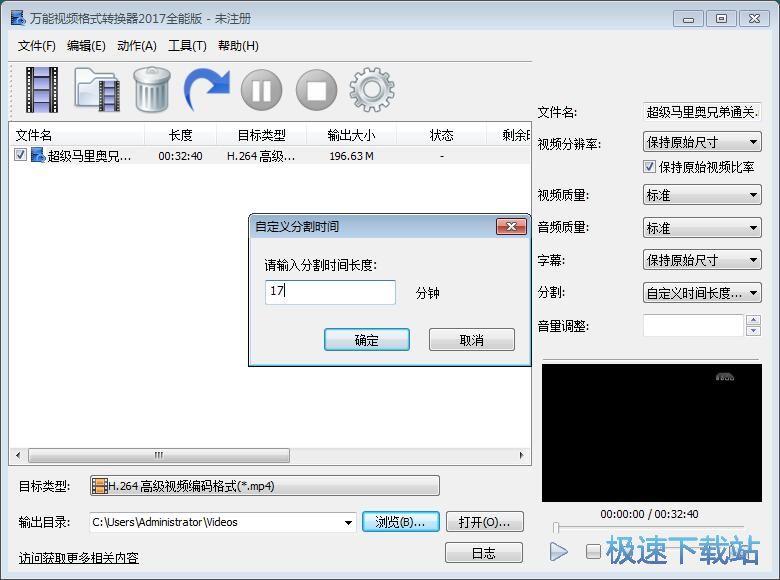Click the format icon in 目标类型
The height and width of the screenshot is (580, 780).
(100, 486)
